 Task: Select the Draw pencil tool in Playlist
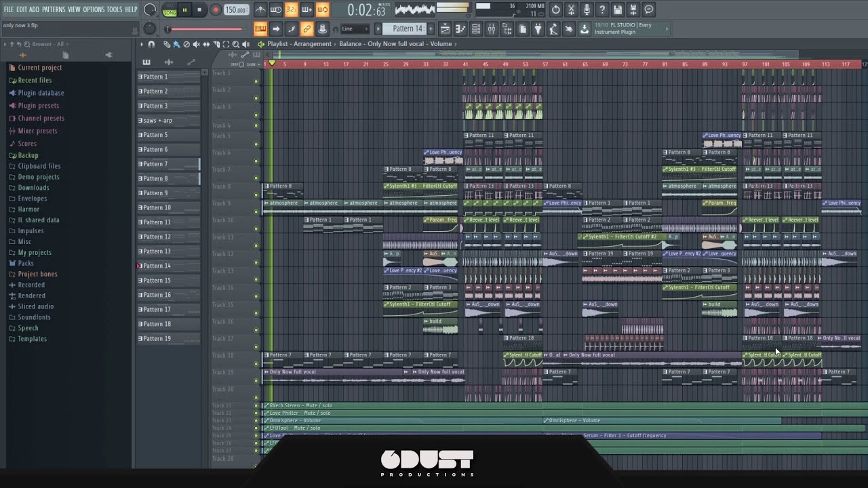[x=167, y=45]
